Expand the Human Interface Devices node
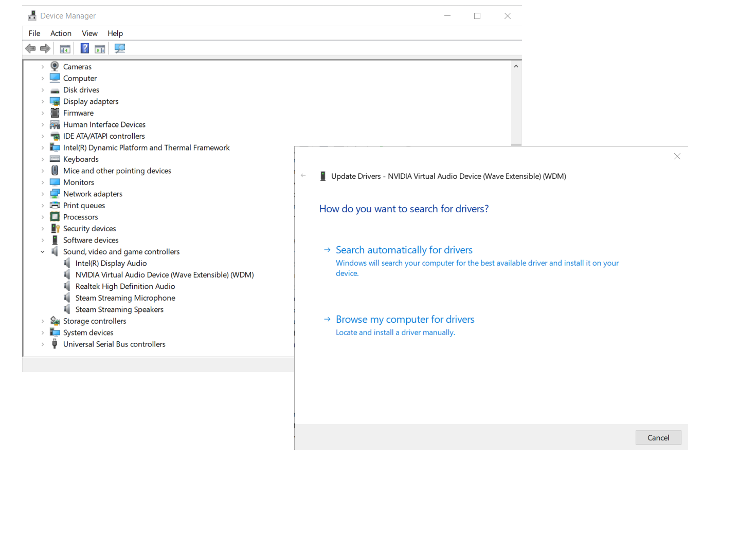756x554 pixels. (x=43, y=125)
